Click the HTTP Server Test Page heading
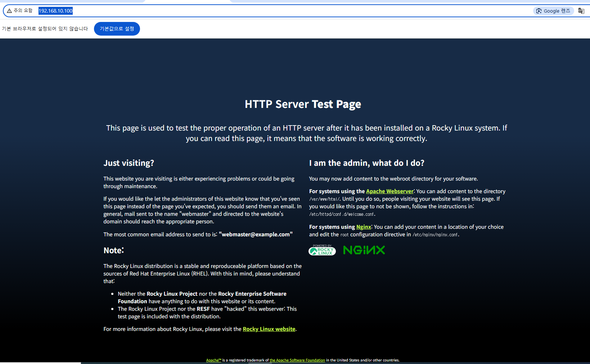Screen dimensions: 590x364 (303, 104)
